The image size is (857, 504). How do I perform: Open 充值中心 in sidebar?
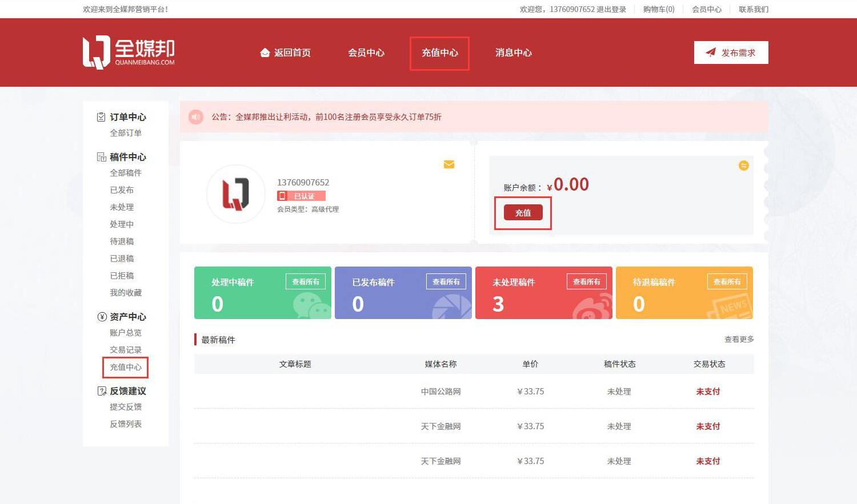(126, 367)
